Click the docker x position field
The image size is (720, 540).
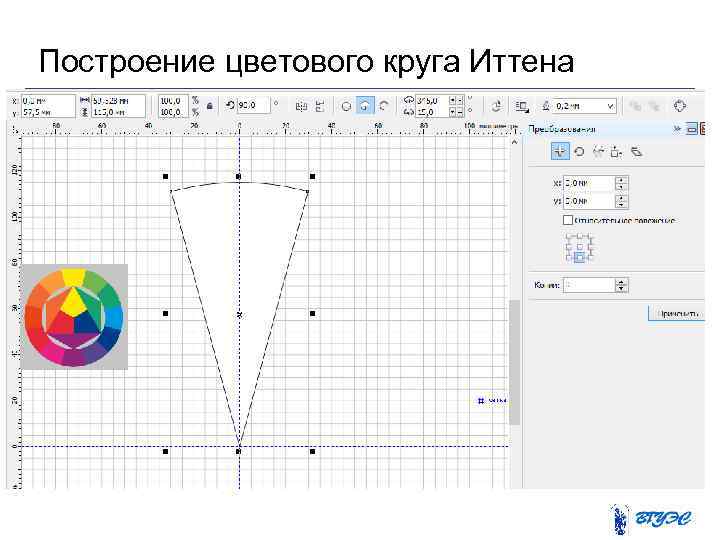tap(589, 183)
